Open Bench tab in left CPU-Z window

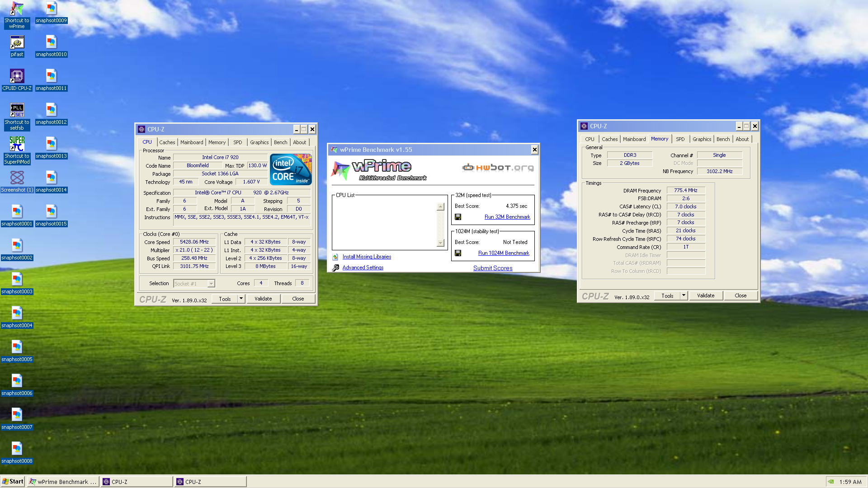(x=281, y=142)
